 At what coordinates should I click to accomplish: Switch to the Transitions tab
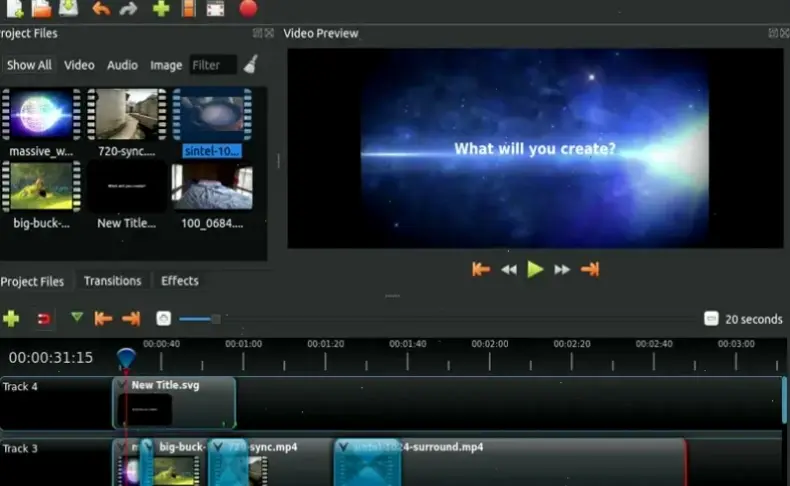112,281
